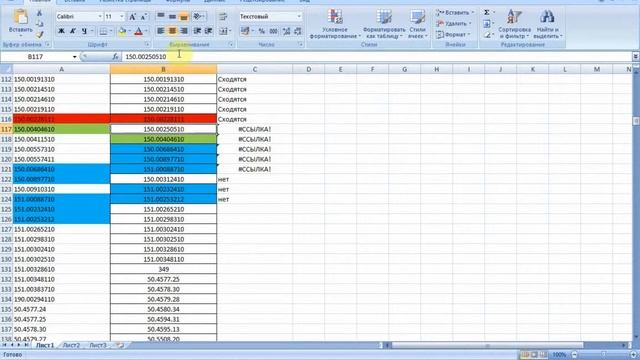The image size is (640, 360).
Task: Click the Increase Decimal icon
Action: [286, 31]
